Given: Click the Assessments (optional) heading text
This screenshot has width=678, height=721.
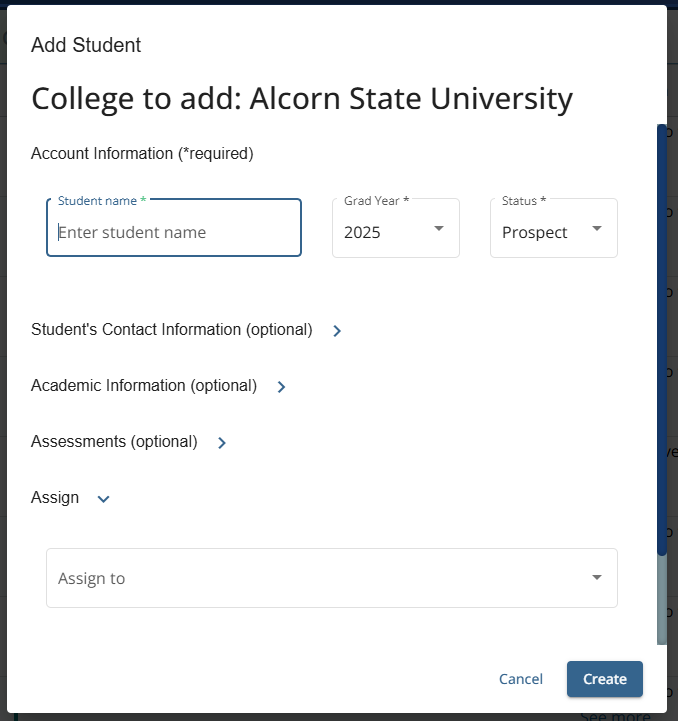Looking at the screenshot, I should coord(114,441).
